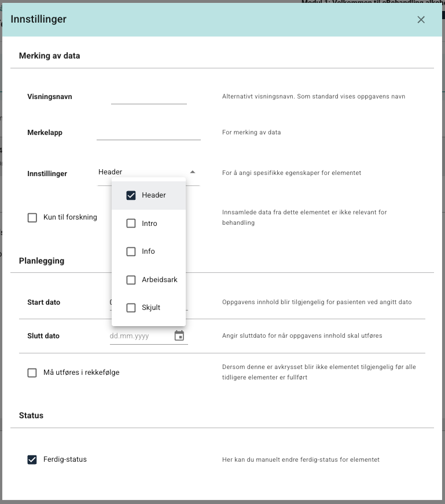This screenshot has height=504, width=445.
Task: Open the Slutt dato calendar picker icon
Action: click(x=179, y=335)
